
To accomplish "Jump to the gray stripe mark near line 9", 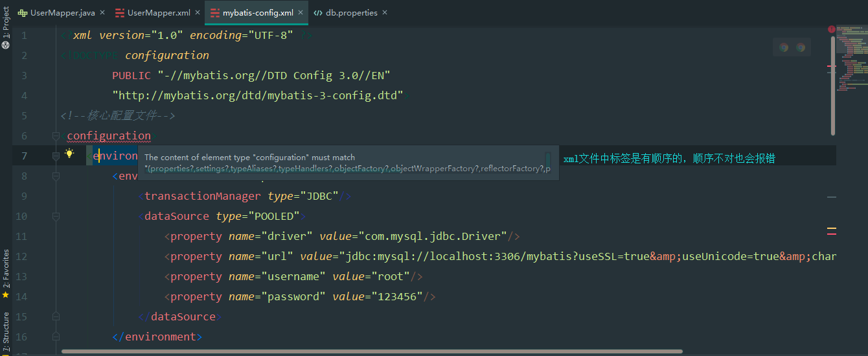I will coord(832,196).
